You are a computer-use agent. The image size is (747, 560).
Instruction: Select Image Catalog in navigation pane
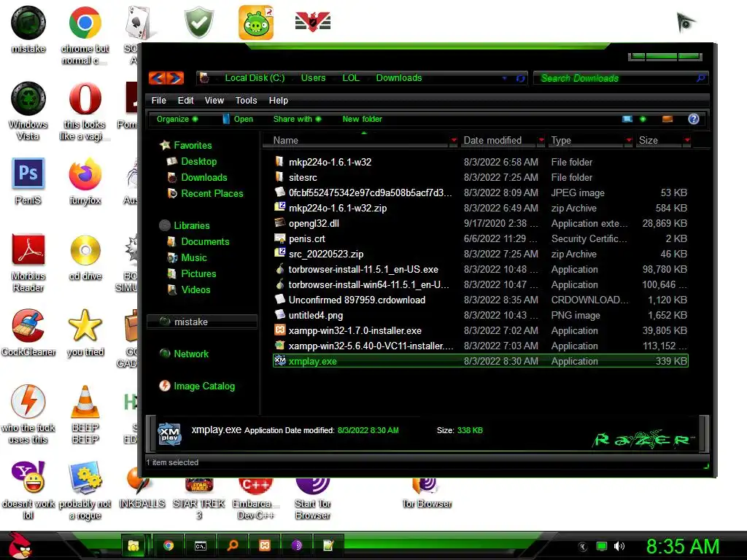tap(204, 386)
